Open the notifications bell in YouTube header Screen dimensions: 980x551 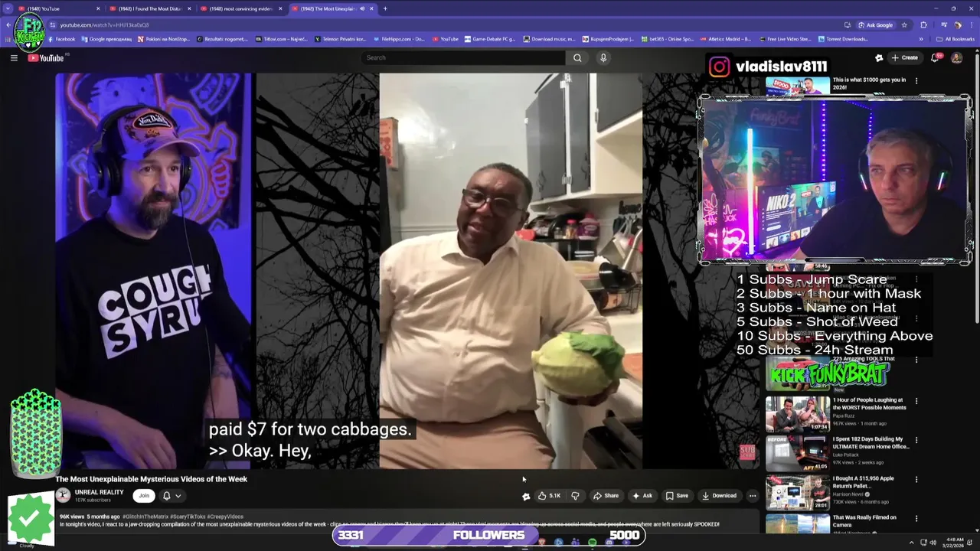tap(935, 57)
